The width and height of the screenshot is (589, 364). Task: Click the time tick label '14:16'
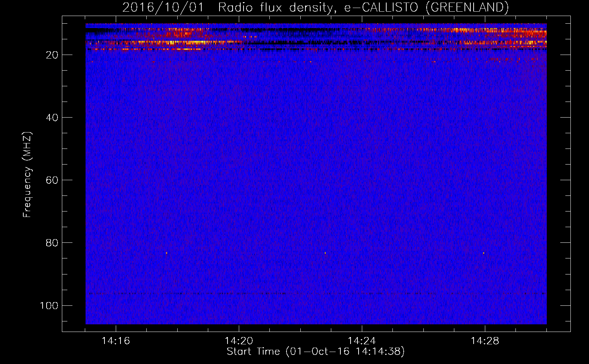click(116, 341)
